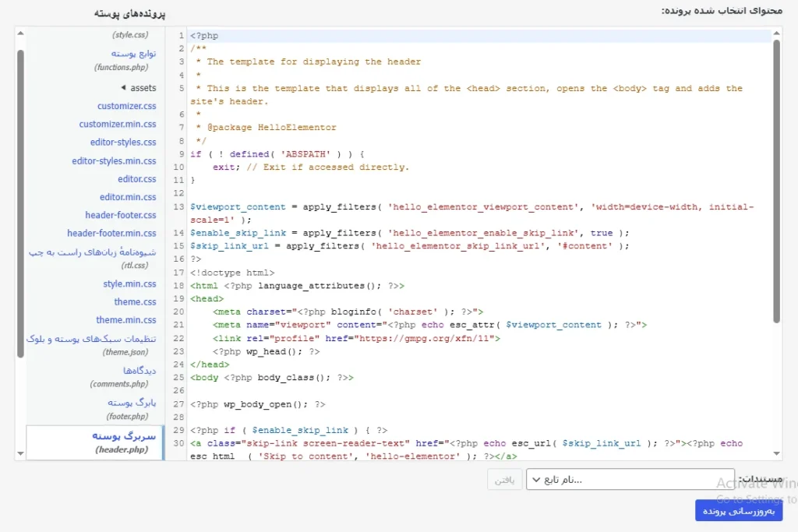Click the code editor vertical scrollbar thumb
798x532 pixels.
pos(776,181)
